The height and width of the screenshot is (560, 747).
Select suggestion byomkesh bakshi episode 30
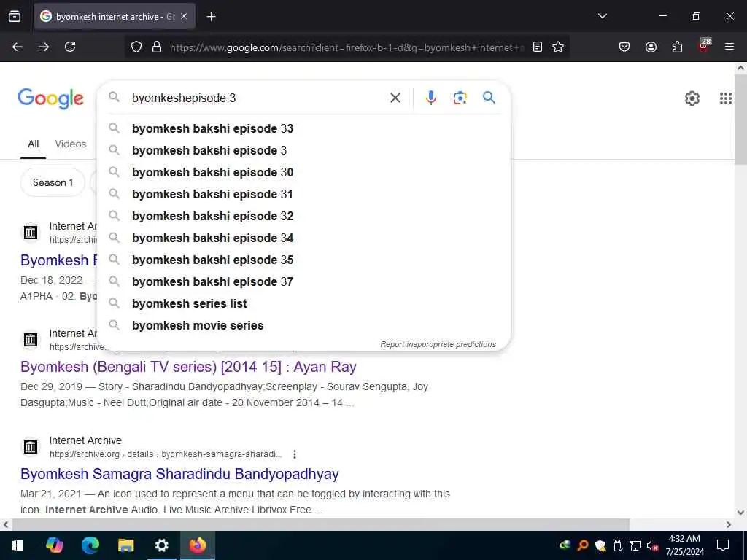[x=304, y=172]
